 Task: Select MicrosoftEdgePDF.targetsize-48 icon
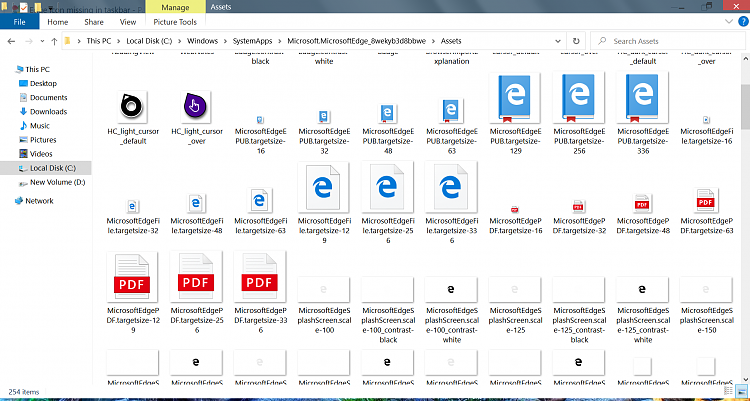[x=642, y=203]
